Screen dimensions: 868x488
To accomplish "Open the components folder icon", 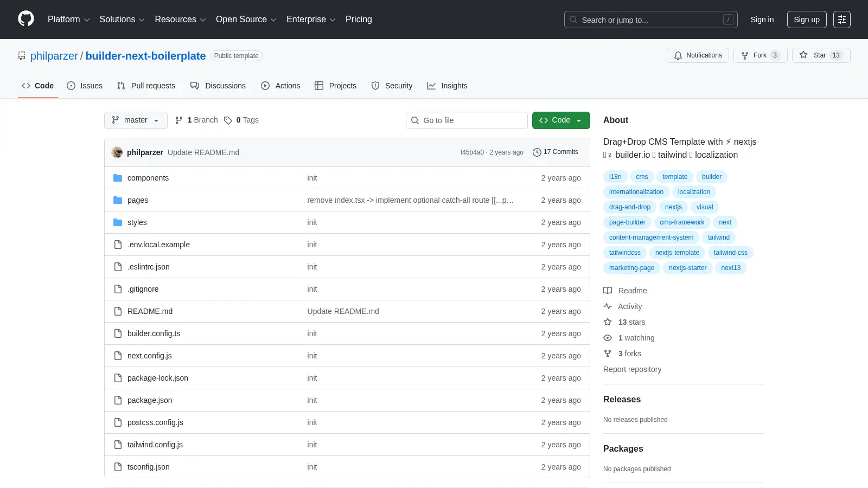I will [x=118, y=178].
